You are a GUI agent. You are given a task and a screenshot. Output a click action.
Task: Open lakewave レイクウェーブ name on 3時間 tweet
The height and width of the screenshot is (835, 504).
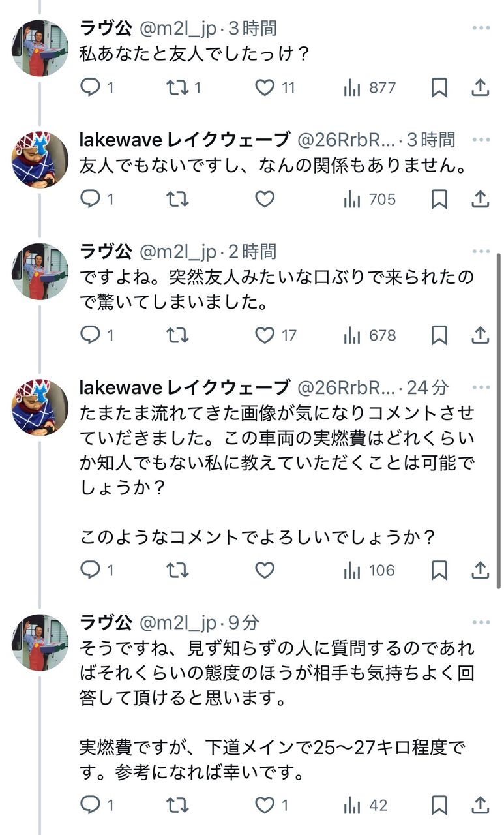[184, 140]
